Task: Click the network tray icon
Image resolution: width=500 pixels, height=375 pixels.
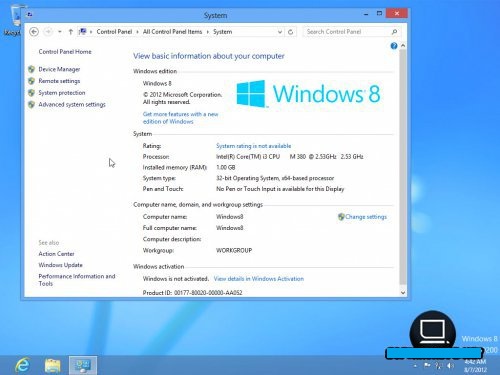Action: [438, 366]
